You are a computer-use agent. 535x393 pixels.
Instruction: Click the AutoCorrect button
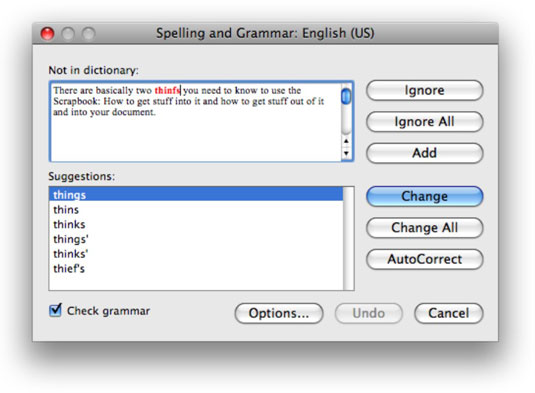424,259
